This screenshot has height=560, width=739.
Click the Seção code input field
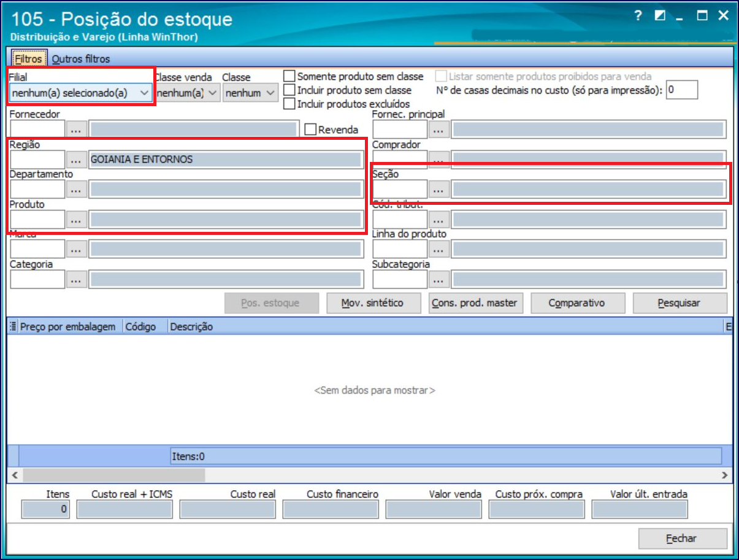(x=400, y=190)
